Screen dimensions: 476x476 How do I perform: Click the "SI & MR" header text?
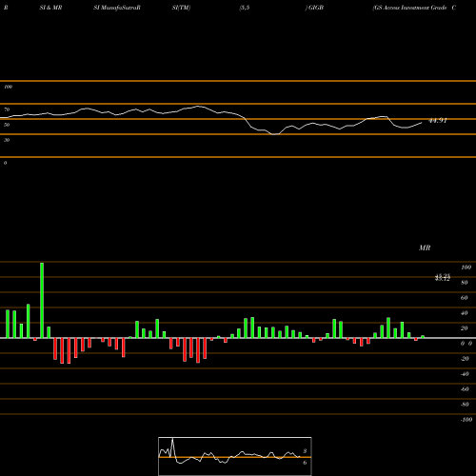click(x=50, y=8)
